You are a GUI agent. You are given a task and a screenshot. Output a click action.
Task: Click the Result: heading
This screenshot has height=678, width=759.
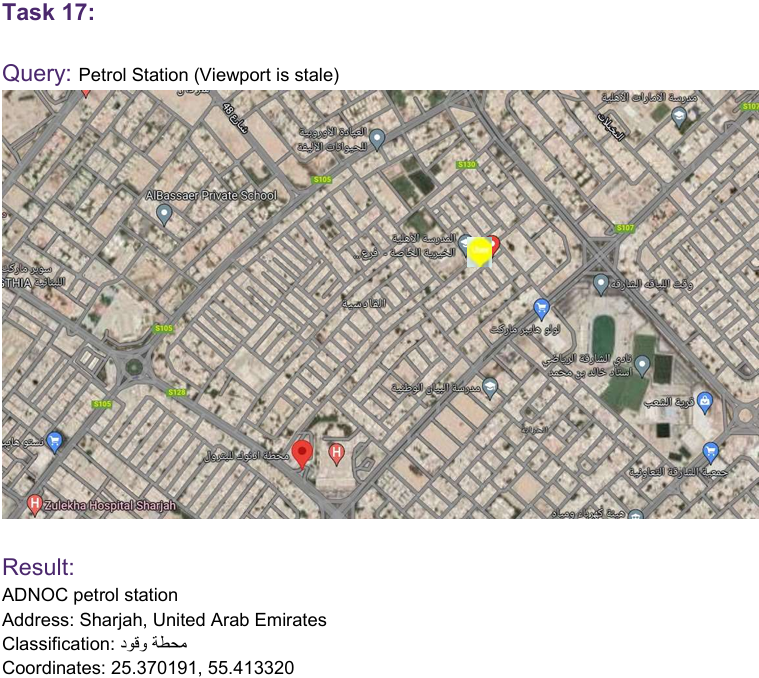(38, 567)
